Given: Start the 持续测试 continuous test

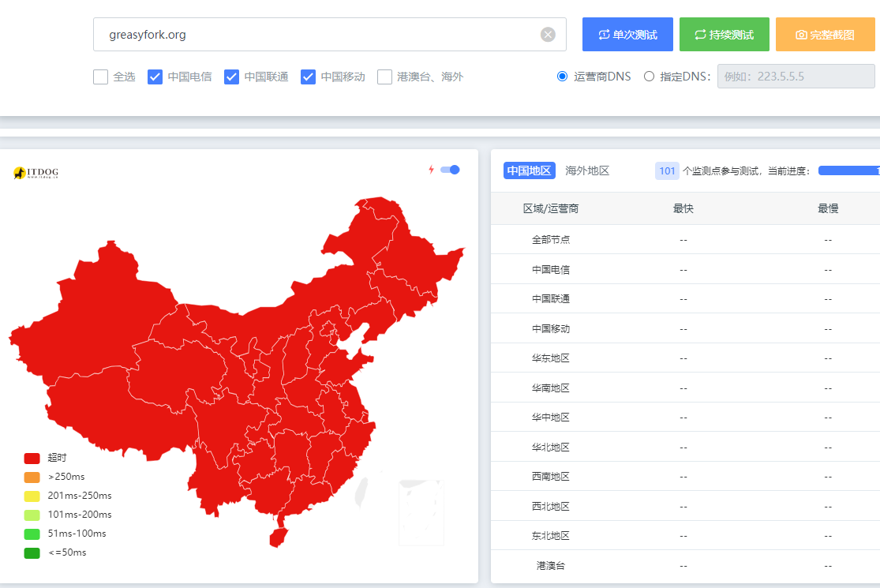Looking at the screenshot, I should click(x=724, y=35).
